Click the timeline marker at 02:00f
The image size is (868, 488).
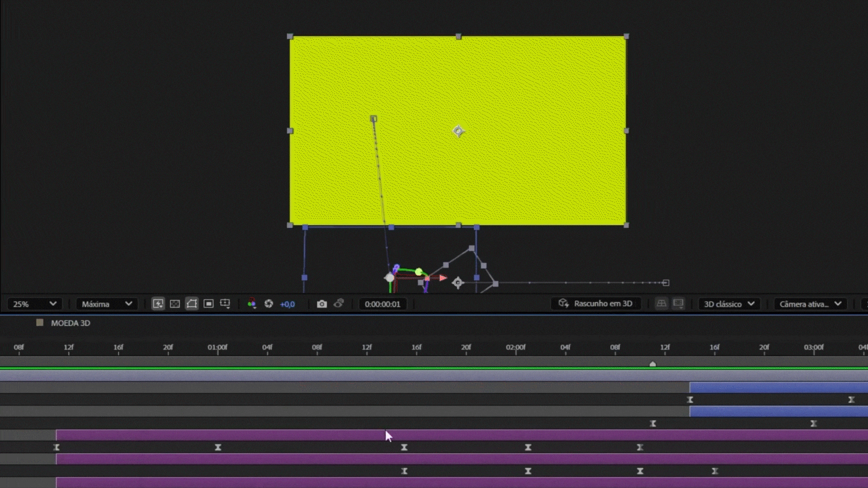[x=515, y=347]
